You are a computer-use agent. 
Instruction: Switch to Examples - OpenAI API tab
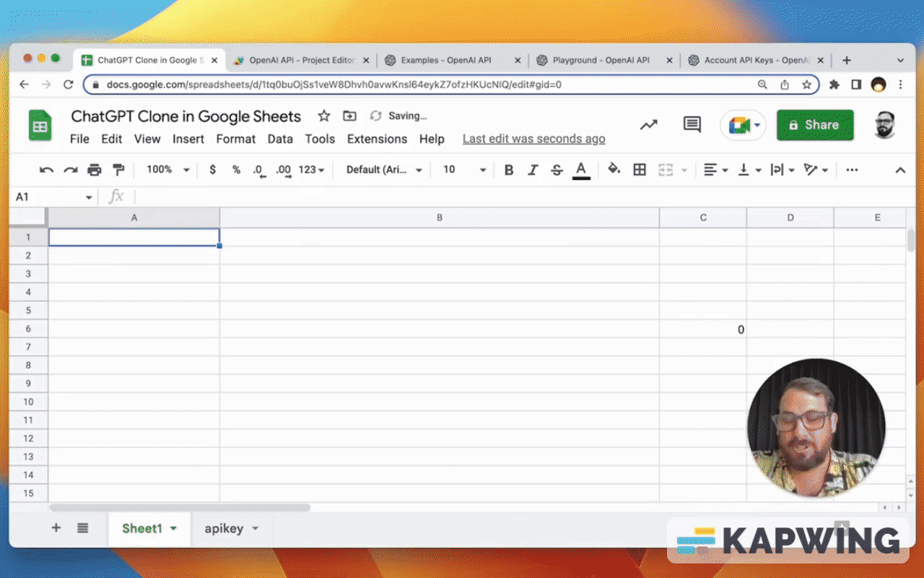click(x=453, y=61)
